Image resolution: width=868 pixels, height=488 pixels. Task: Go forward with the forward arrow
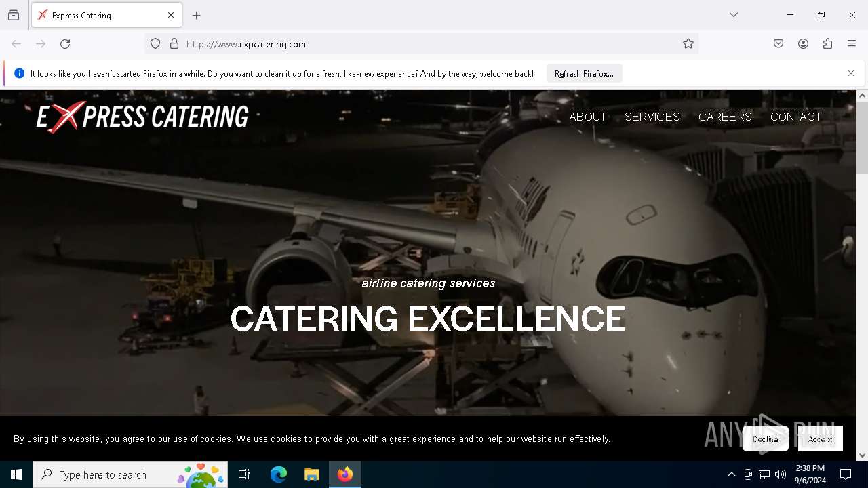pos(41,44)
